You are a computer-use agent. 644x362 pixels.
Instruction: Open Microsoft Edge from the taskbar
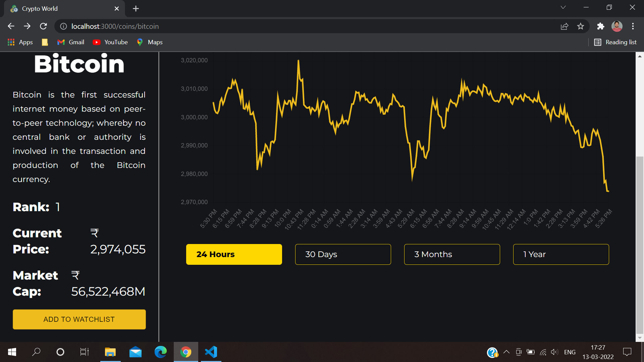click(x=161, y=352)
